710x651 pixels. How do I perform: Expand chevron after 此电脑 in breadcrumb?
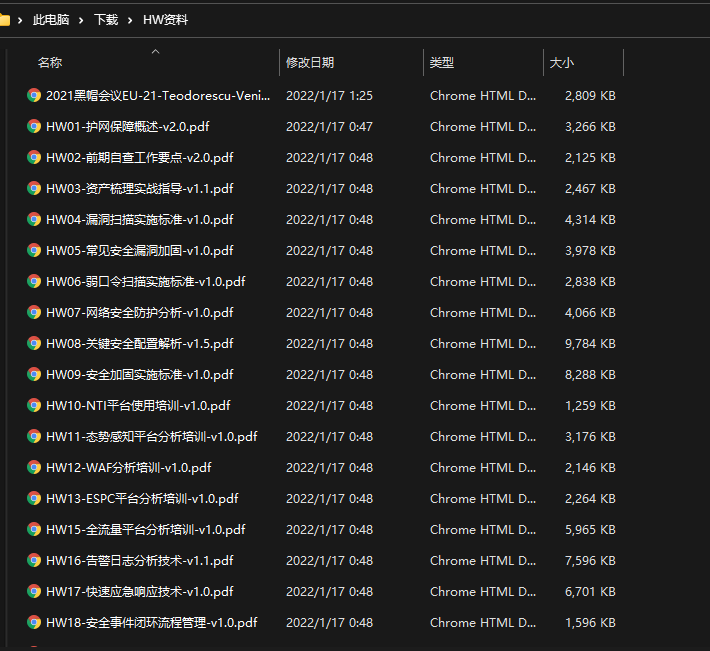click(81, 20)
